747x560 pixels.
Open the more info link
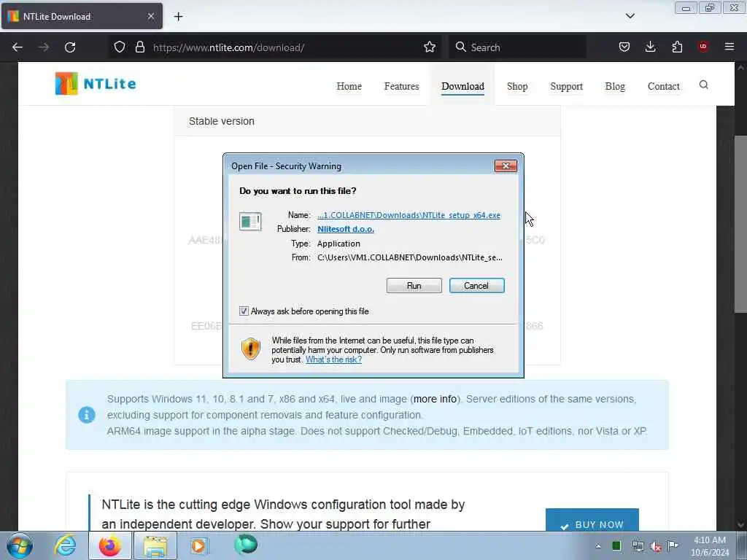click(x=435, y=399)
